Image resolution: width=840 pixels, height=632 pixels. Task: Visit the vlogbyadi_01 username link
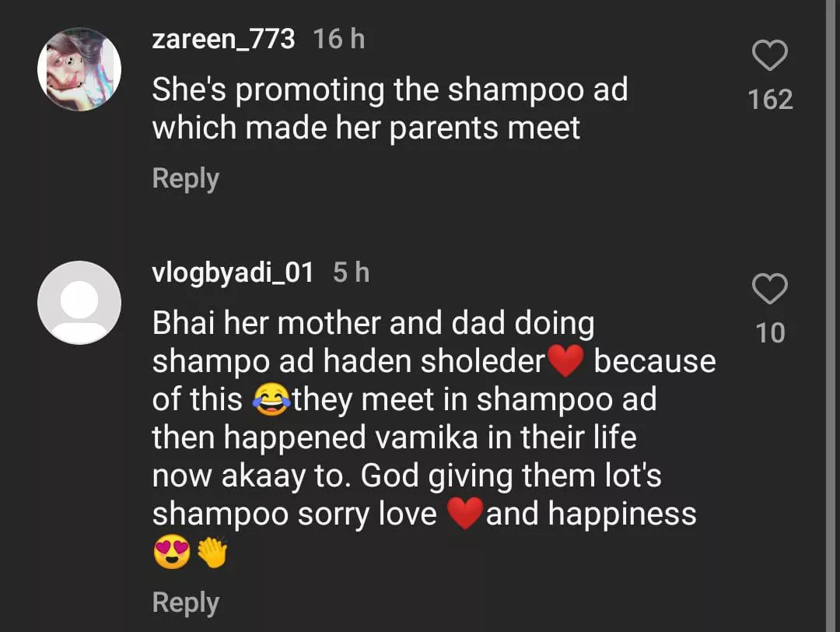click(233, 272)
